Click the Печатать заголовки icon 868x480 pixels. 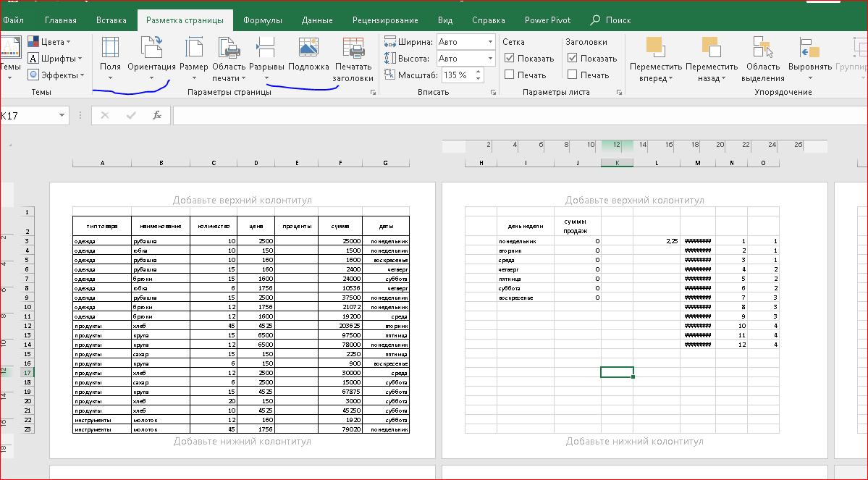pyautogui.click(x=353, y=49)
